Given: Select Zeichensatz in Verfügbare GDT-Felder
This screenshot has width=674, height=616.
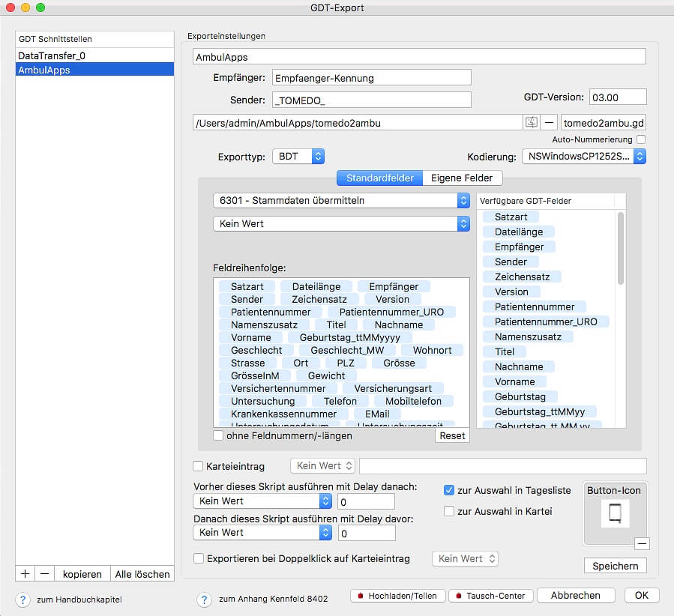Looking at the screenshot, I should click(x=523, y=277).
